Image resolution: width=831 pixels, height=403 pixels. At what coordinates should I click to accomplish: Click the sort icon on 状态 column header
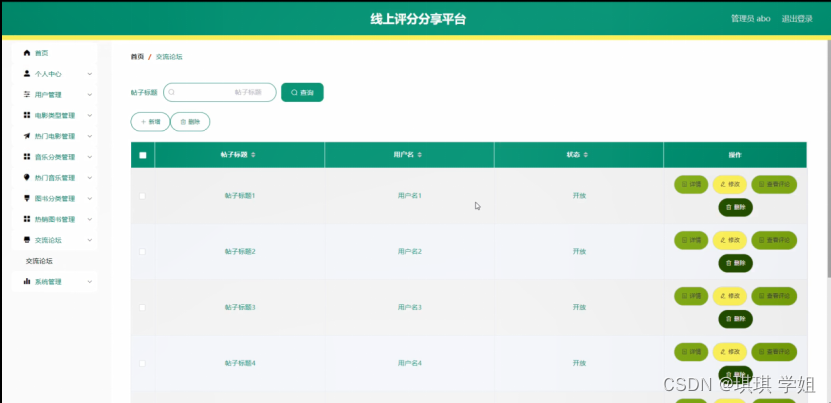pos(589,155)
